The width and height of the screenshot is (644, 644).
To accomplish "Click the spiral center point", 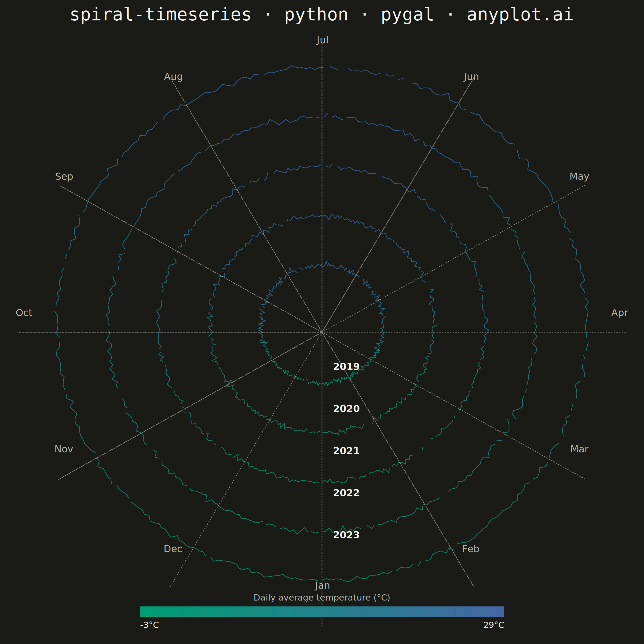I will pyautogui.click(x=322, y=332).
